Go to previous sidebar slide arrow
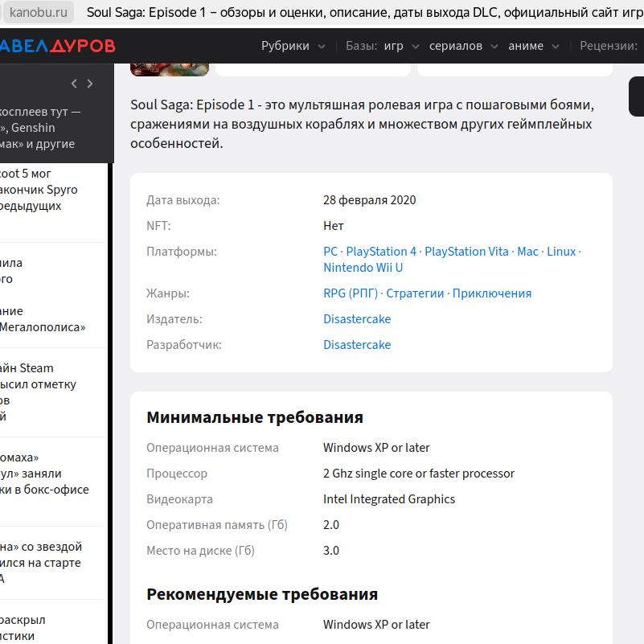 (x=74, y=84)
